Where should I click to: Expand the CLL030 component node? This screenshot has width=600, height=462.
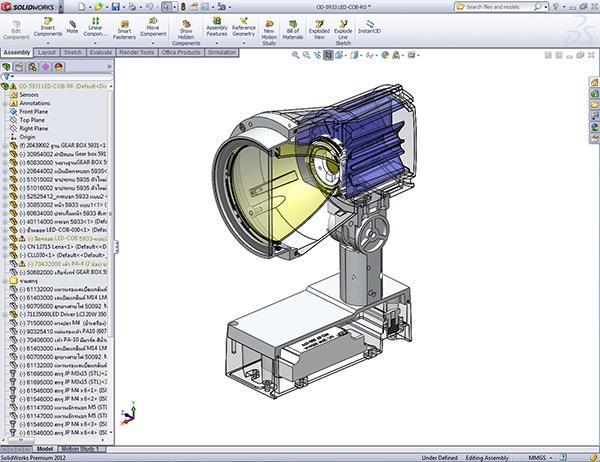[5, 255]
